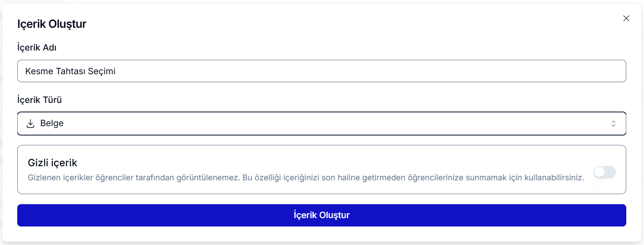Click the İçerik Oluştur dialog title
This screenshot has height=245, width=644.
click(x=52, y=24)
